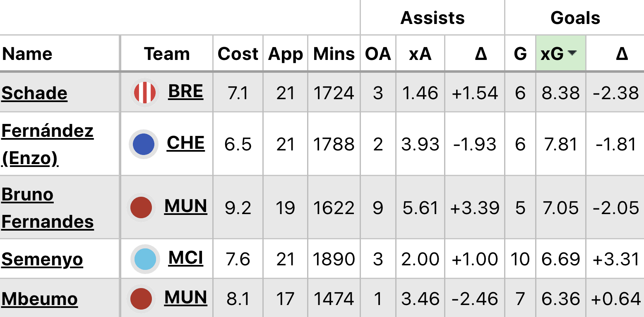This screenshot has height=317, width=644.
Task: Click Chelsea blue team badge icon
Action: coord(144,144)
